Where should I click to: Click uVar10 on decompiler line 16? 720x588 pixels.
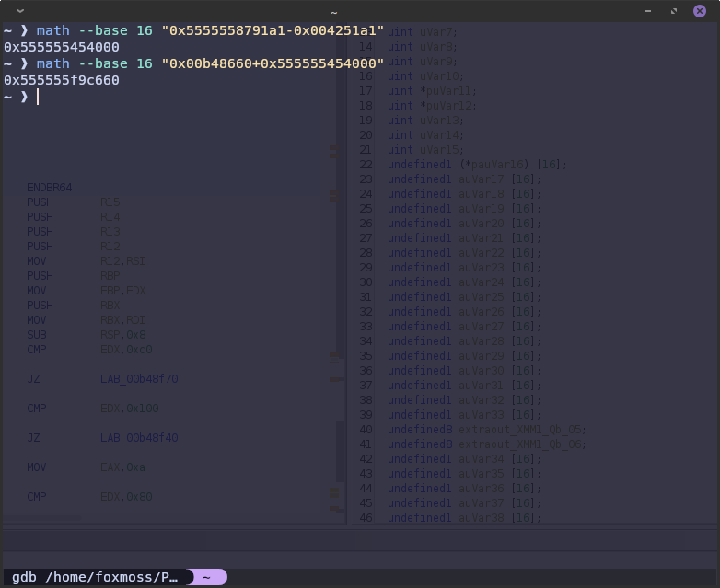pyautogui.click(x=439, y=76)
